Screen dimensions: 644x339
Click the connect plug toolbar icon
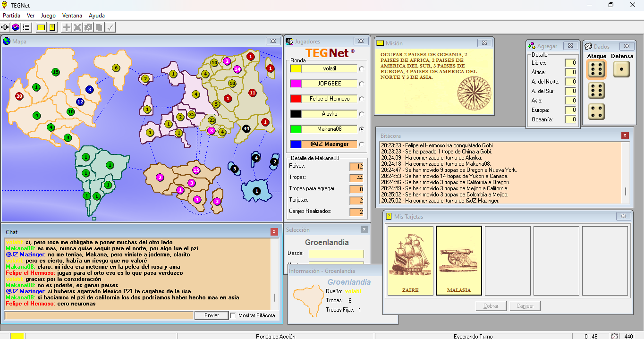pos(6,27)
